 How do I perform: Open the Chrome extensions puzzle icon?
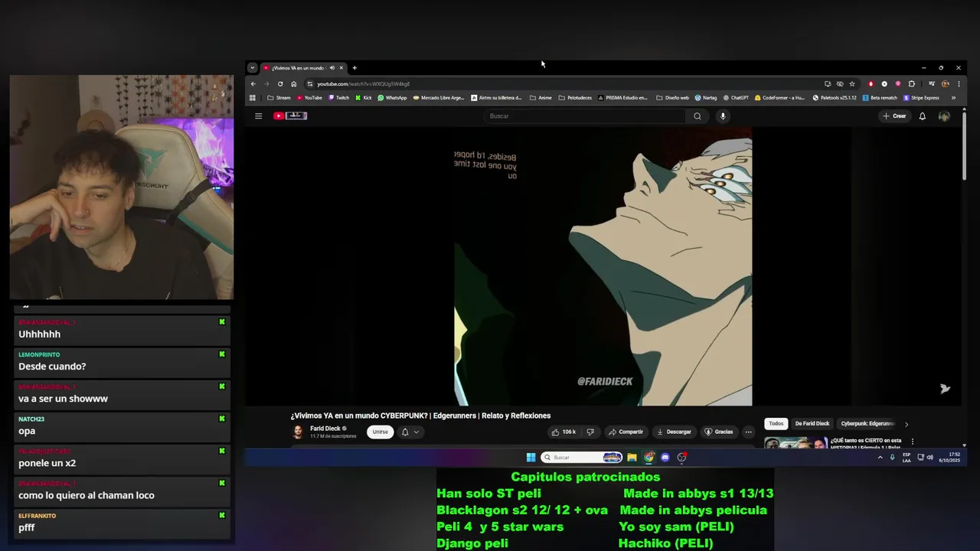coord(911,83)
